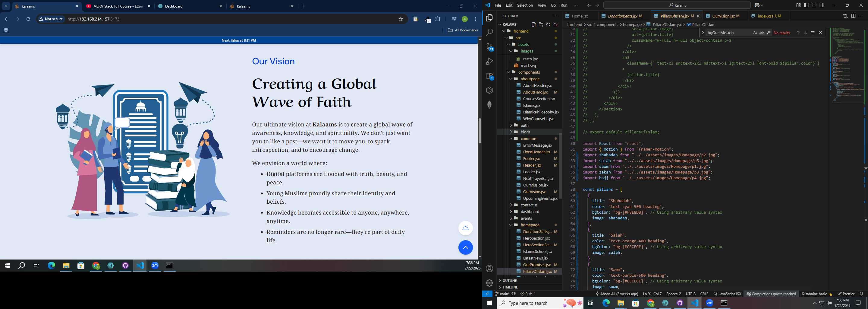Open Manage gear in VS Code activity bar
The height and width of the screenshot is (309, 868).
[489, 283]
